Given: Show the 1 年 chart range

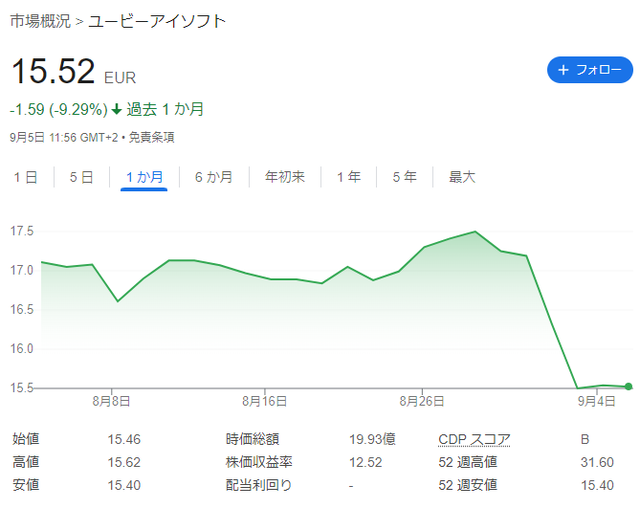Looking at the screenshot, I should click(x=349, y=177).
